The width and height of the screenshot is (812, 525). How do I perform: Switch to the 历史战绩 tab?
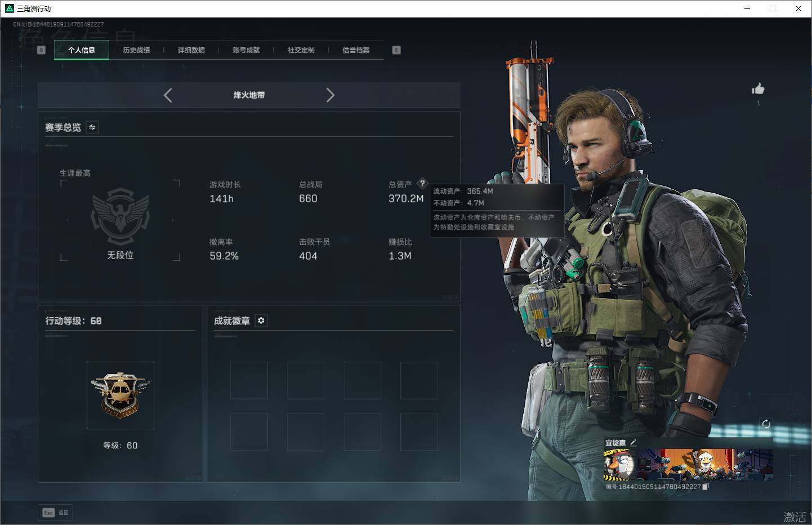coord(136,50)
